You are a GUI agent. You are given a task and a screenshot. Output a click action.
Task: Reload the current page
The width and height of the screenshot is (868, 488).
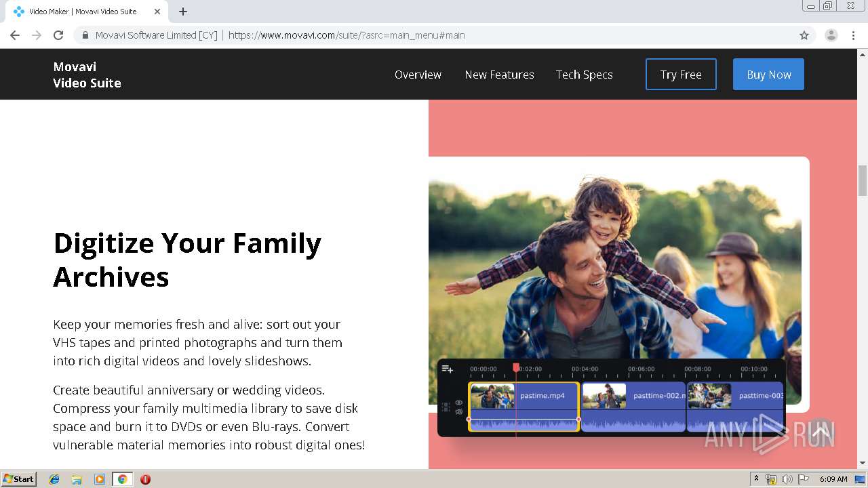pos(58,35)
